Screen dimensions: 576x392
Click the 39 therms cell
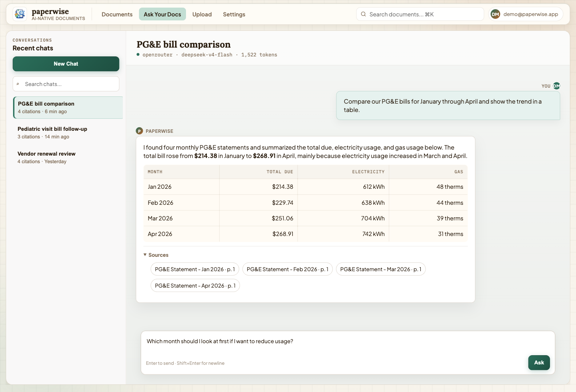click(428, 218)
